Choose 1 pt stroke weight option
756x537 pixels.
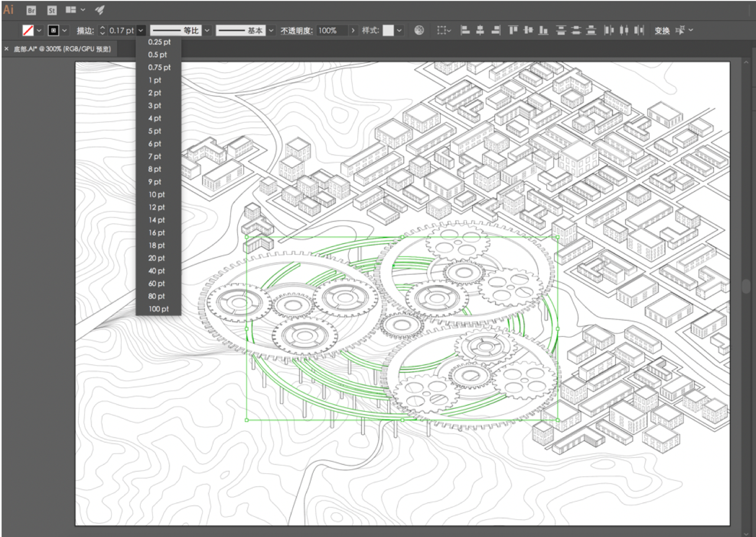[x=155, y=80]
